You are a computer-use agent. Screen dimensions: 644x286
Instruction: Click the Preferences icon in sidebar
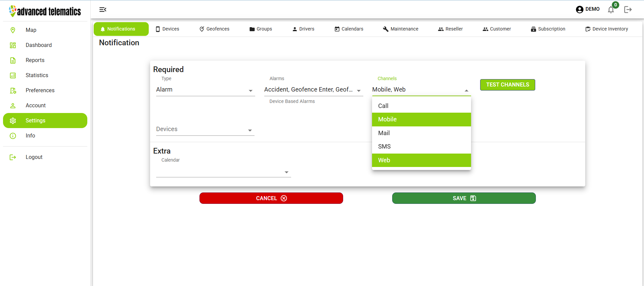coord(13,91)
